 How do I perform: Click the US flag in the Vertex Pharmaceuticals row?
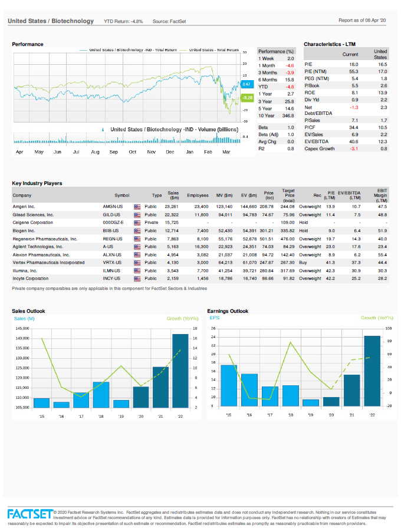137,263
